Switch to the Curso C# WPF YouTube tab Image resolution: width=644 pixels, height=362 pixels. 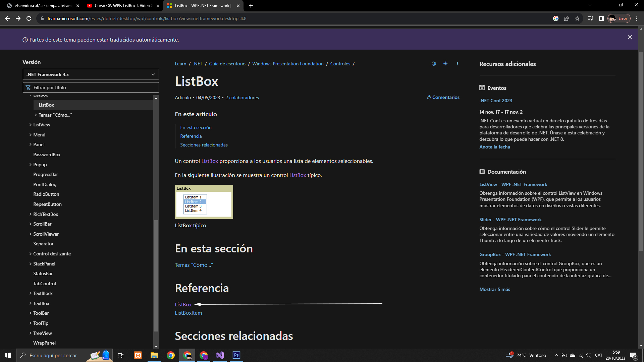[x=121, y=6]
